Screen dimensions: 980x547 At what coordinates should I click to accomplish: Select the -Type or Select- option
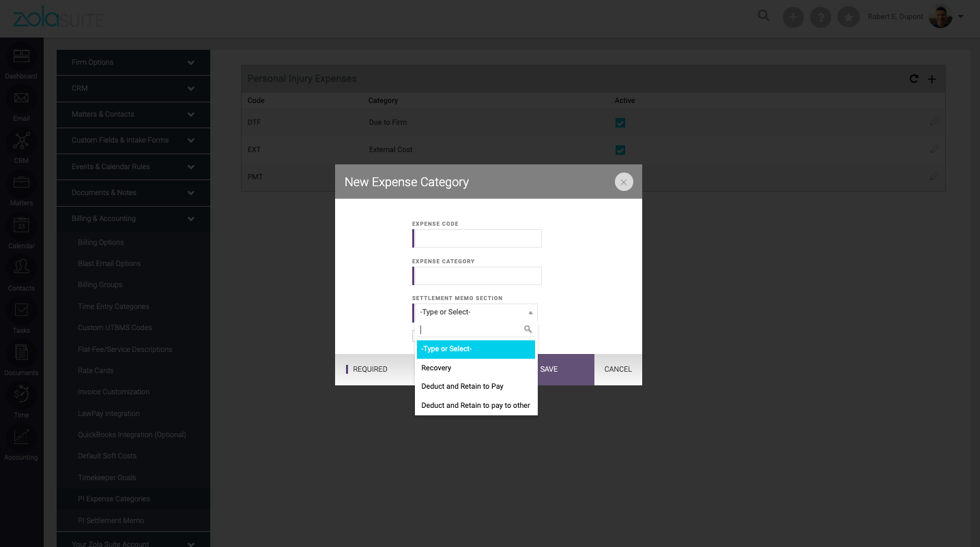tap(476, 349)
